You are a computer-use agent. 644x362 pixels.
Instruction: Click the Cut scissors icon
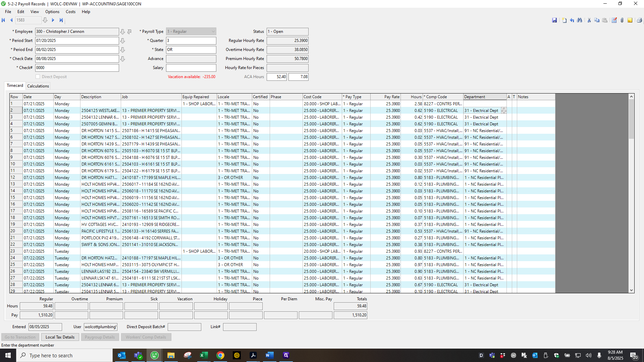pyautogui.click(x=589, y=20)
